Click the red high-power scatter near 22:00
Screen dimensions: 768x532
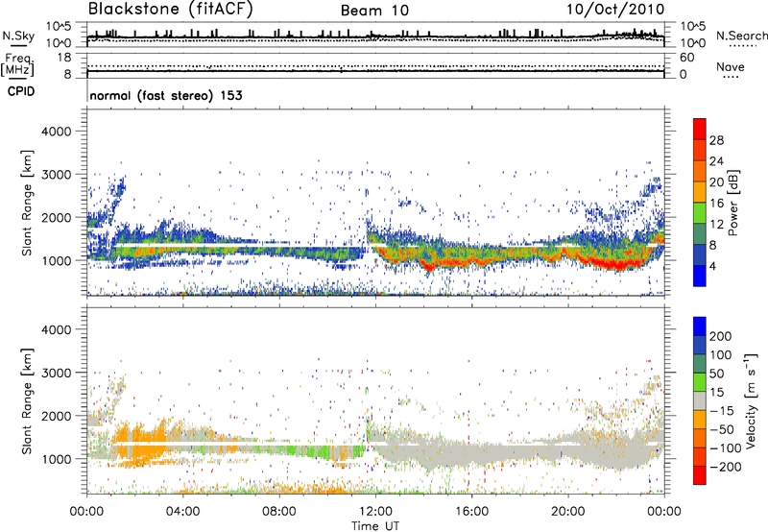[x=618, y=265]
